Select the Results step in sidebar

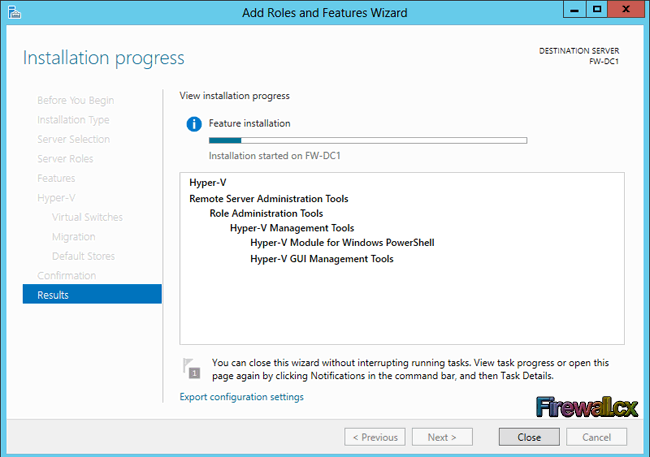(92, 294)
